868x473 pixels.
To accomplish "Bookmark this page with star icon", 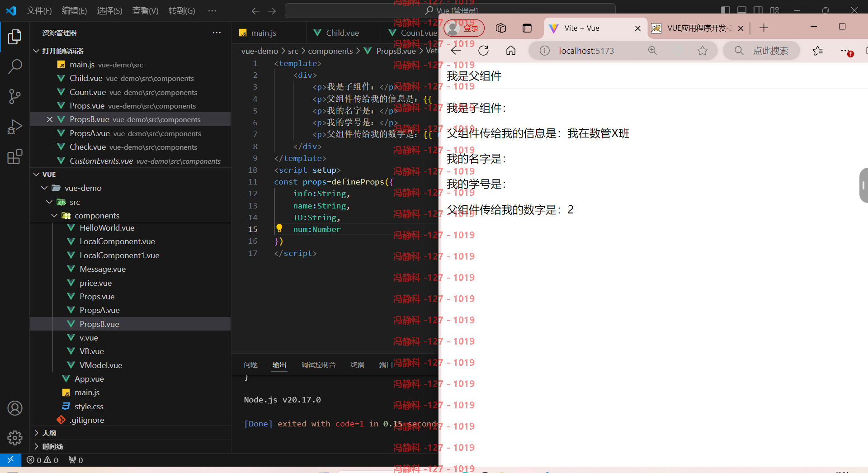I will [x=703, y=51].
